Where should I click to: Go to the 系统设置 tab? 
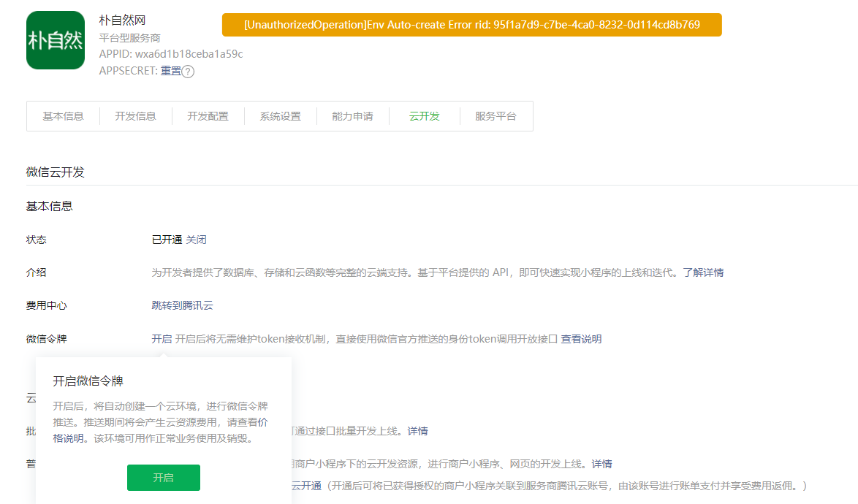[x=280, y=116]
